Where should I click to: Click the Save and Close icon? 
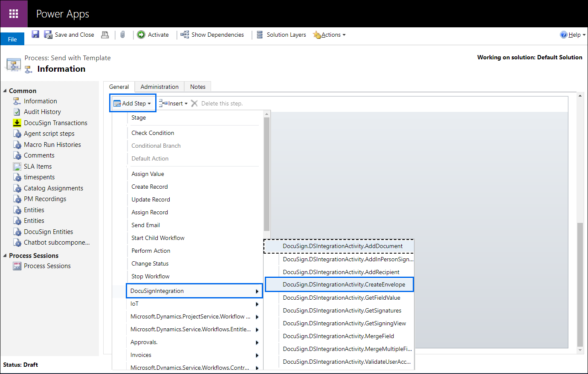[x=48, y=35]
